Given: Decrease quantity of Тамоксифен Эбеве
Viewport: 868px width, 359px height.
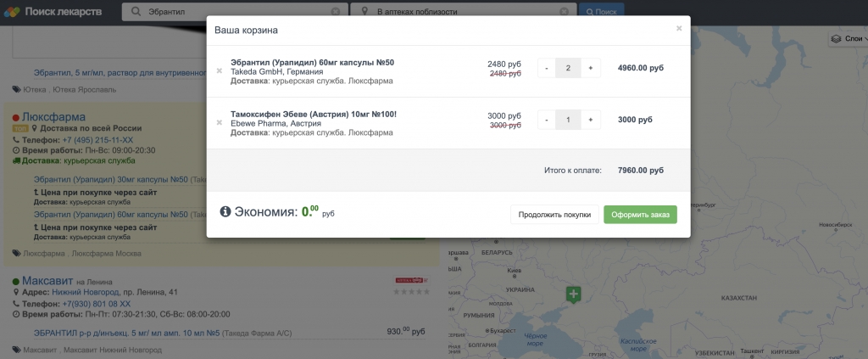Looking at the screenshot, I should pos(547,120).
